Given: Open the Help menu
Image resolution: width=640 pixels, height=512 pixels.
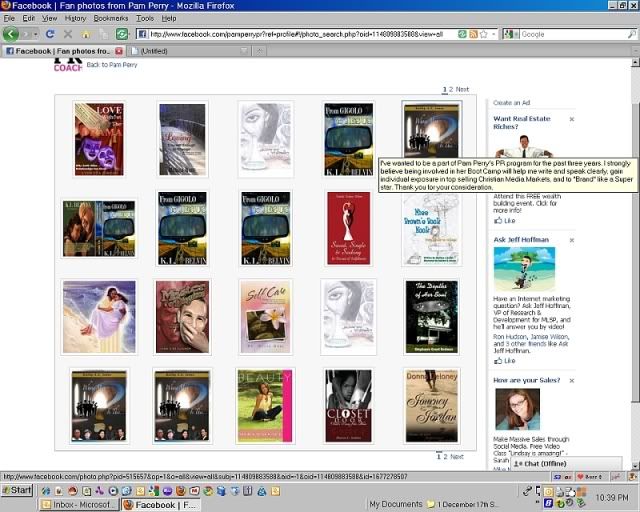Looking at the screenshot, I should tap(169, 18).
